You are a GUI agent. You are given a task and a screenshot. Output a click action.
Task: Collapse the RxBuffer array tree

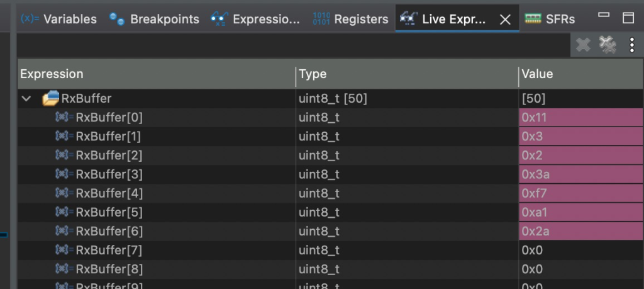26,98
